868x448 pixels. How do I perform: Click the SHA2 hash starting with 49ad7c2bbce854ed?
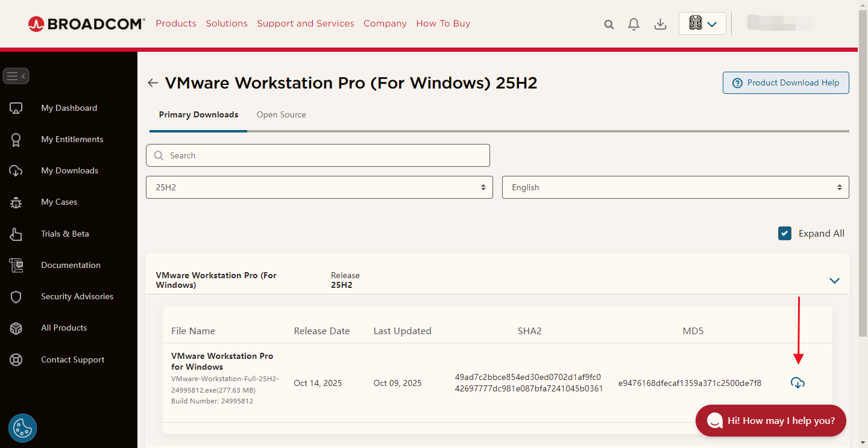pos(529,383)
